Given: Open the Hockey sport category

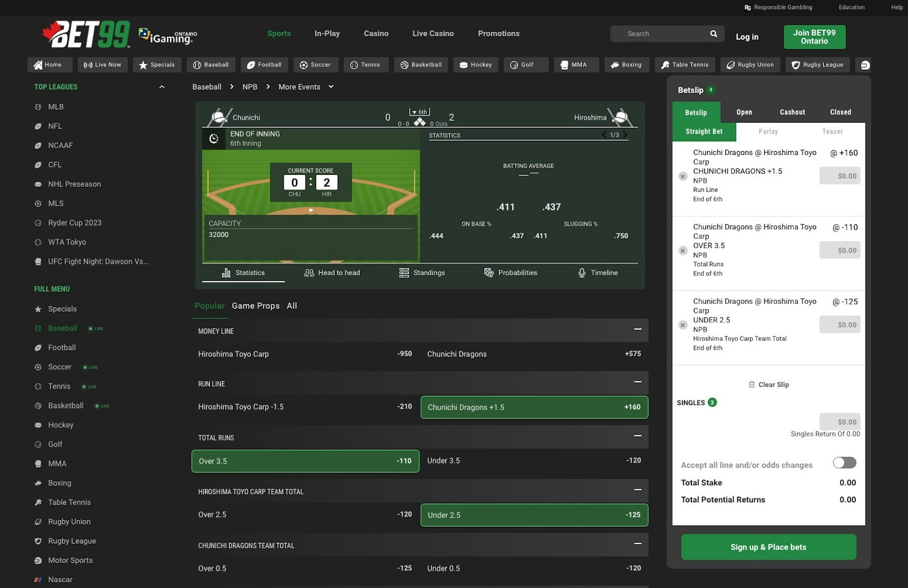Looking at the screenshot, I should click(476, 65).
